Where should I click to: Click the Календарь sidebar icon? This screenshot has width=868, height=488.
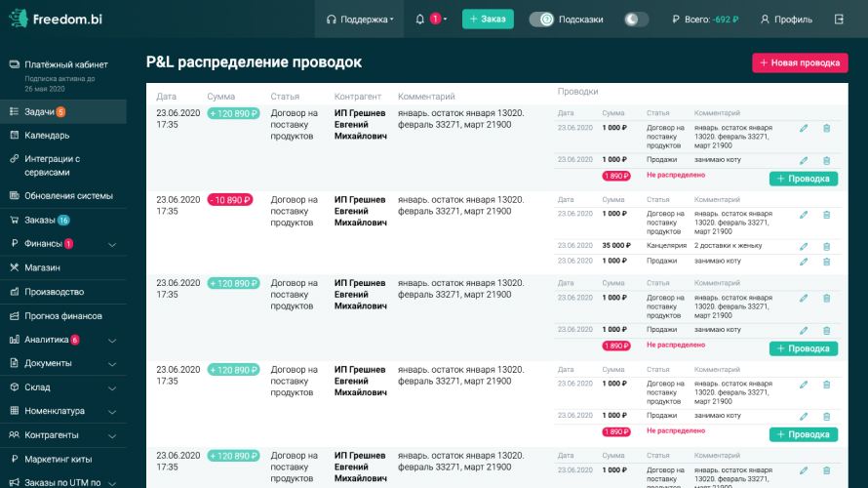pyautogui.click(x=15, y=135)
